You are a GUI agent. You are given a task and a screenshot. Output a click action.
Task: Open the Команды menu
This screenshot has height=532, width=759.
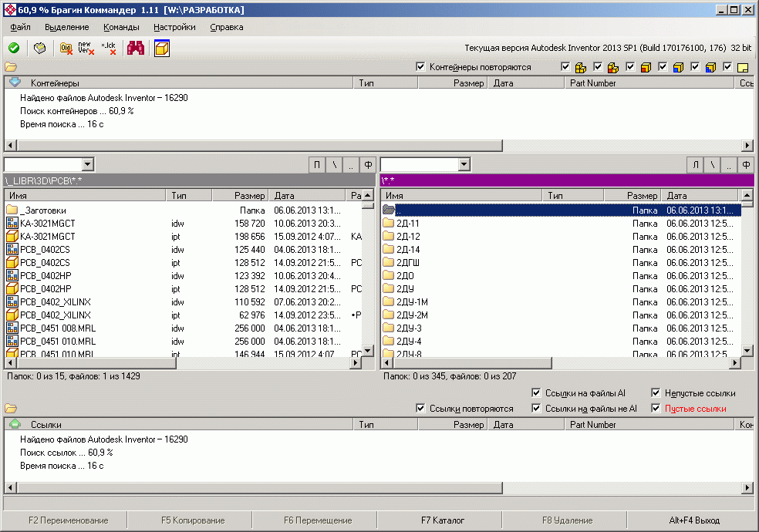(x=122, y=27)
